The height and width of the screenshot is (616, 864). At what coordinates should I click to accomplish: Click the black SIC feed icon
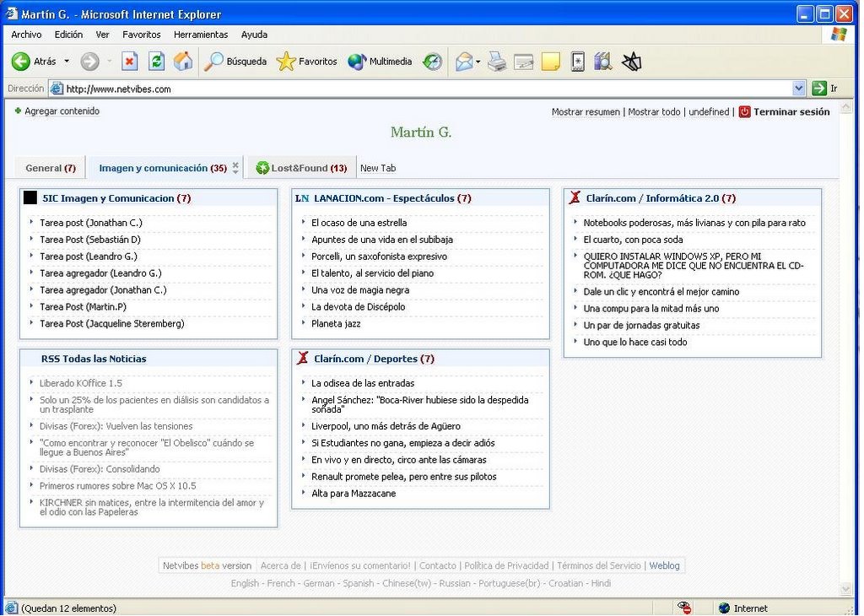coord(31,197)
